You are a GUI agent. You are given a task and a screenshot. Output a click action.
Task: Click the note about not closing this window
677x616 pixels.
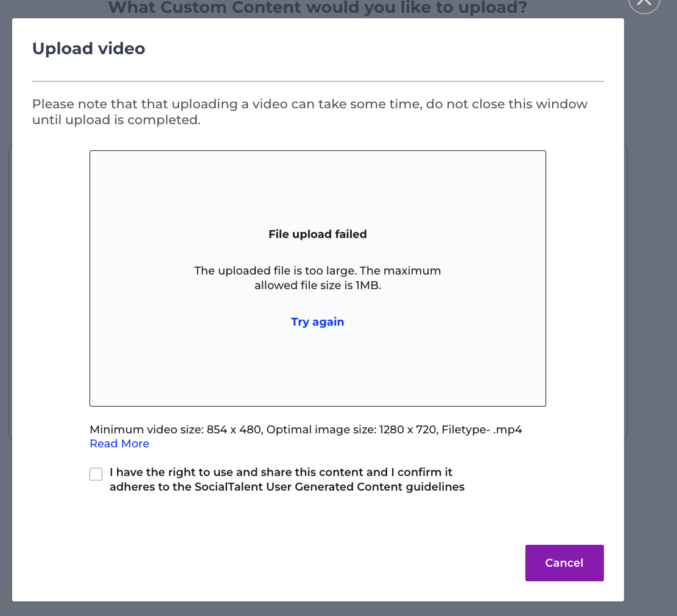point(310,112)
